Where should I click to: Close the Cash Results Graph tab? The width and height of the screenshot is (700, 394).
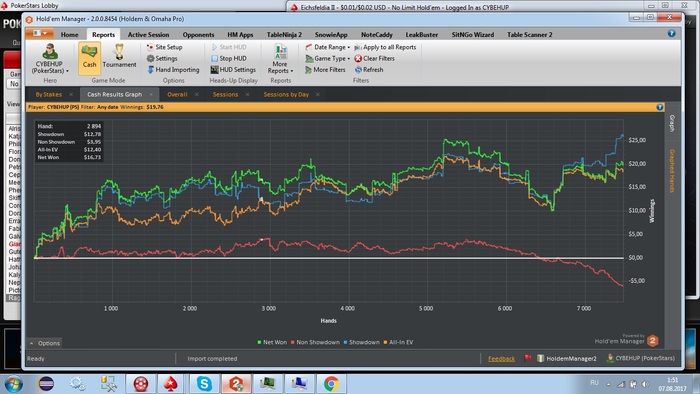[x=151, y=95]
